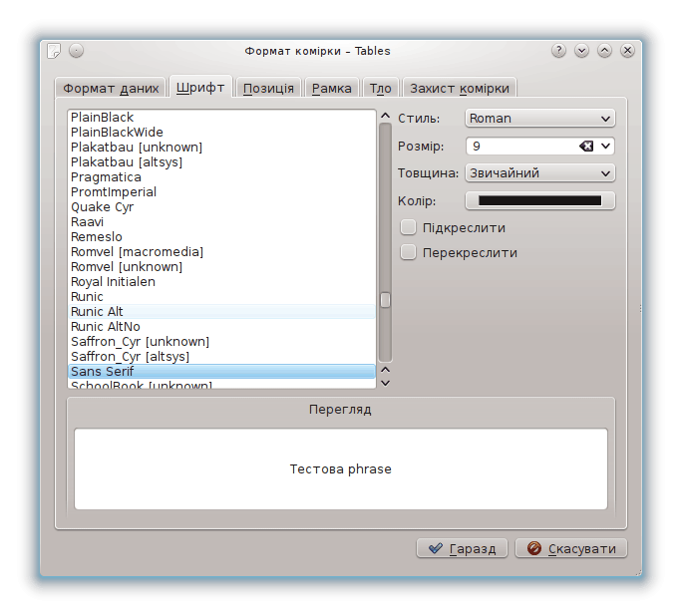Click the clear-text icon in the Розмір field
The image size is (682, 616).
pos(586,147)
